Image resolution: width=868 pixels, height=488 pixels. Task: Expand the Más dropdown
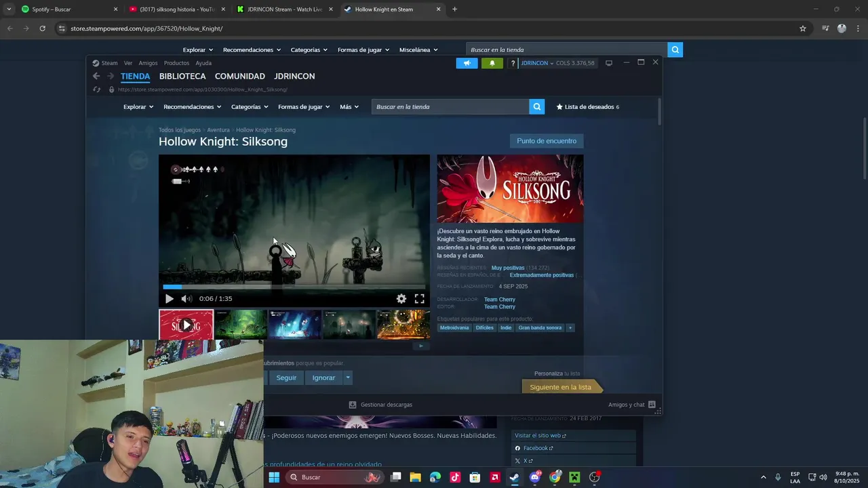click(349, 107)
